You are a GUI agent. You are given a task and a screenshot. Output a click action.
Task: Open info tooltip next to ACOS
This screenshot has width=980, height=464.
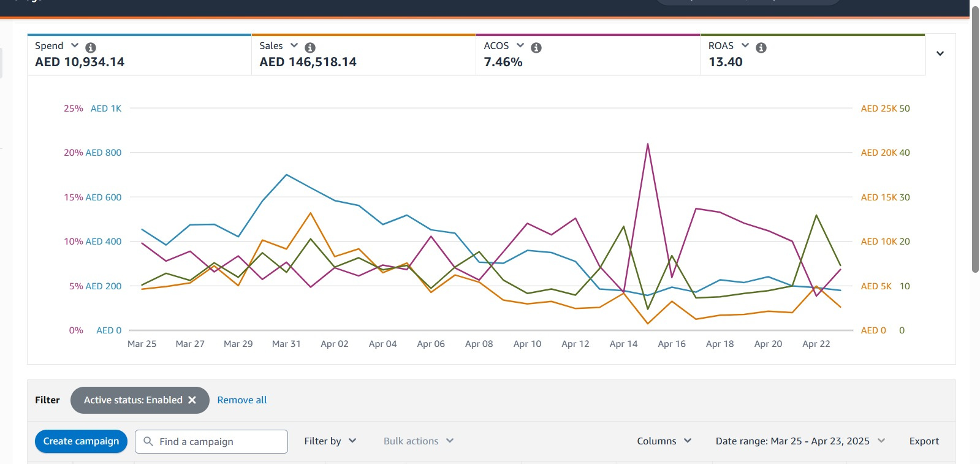click(x=536, y=47)
